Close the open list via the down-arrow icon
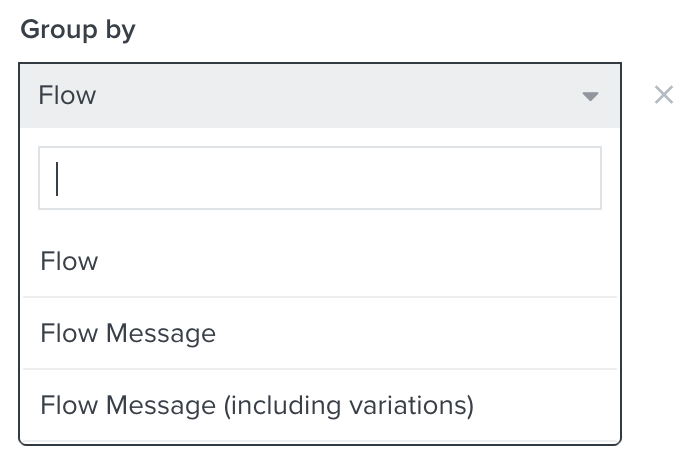The width and height of the screenshot is (678, 456). pyautogui.click(x=590, y=96)
